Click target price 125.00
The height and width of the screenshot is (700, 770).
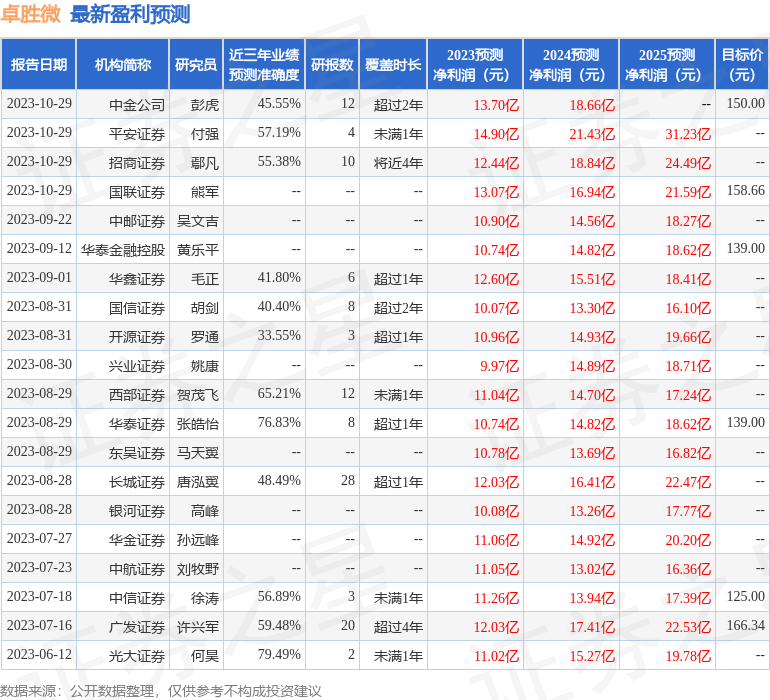(745, 596)
